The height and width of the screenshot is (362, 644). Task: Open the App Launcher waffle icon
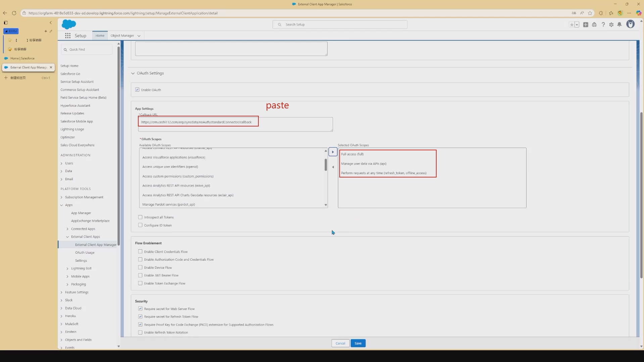point(68,36)
